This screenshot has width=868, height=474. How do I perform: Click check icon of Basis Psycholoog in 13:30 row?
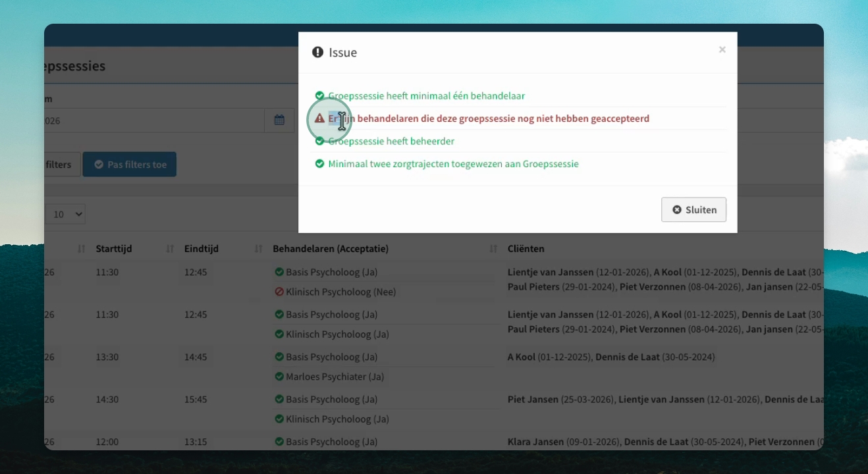coord(279,357)
